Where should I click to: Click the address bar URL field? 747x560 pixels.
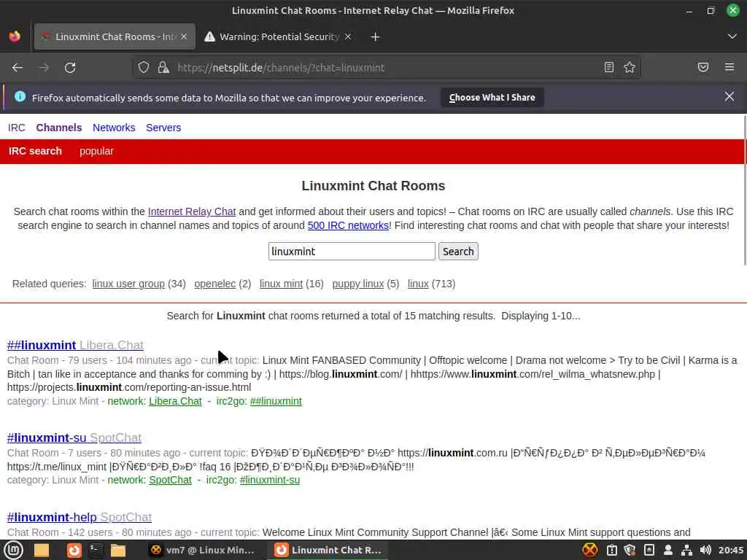(x=386, y=68)
